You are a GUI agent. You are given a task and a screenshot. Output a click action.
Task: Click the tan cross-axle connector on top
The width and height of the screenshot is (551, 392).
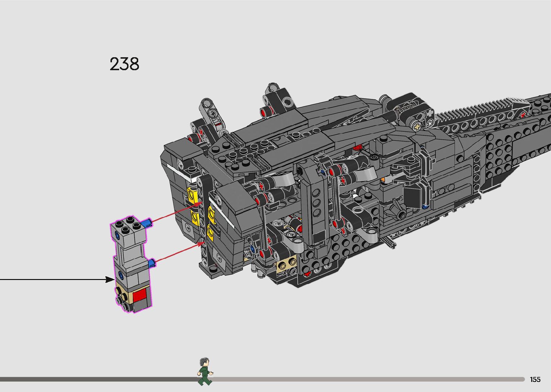417,127
